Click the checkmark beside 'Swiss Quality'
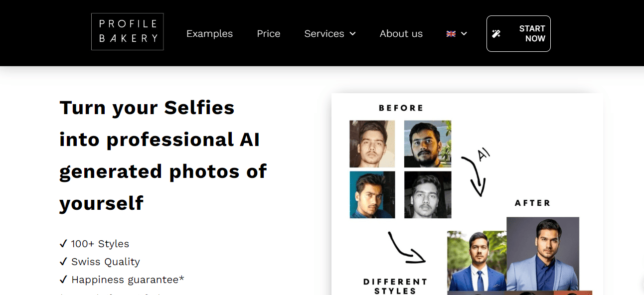Screen dimensions: 644x295 (63, 261)
